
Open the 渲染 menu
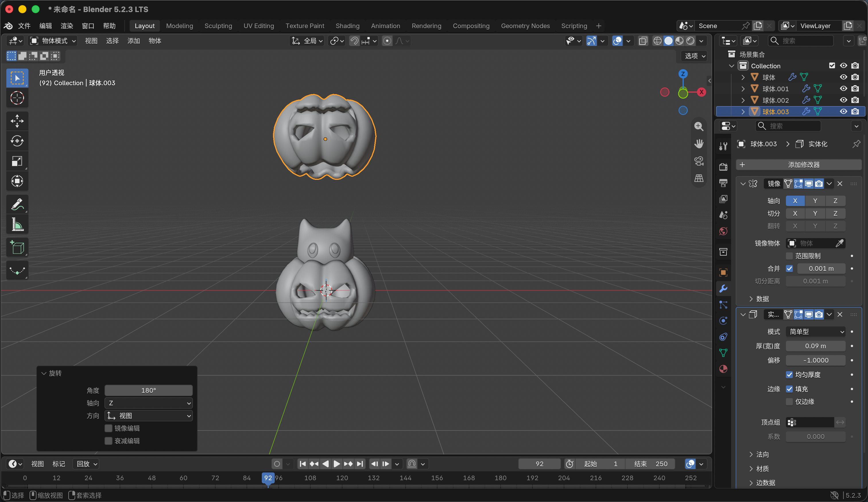click(x=67, y=26)
